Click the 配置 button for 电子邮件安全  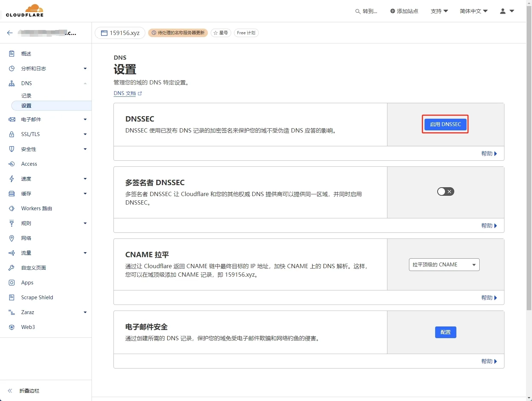tap(445, 332)
